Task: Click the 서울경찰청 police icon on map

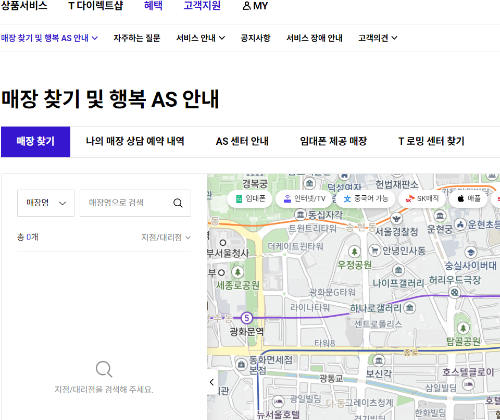Action: click(396, 218)
